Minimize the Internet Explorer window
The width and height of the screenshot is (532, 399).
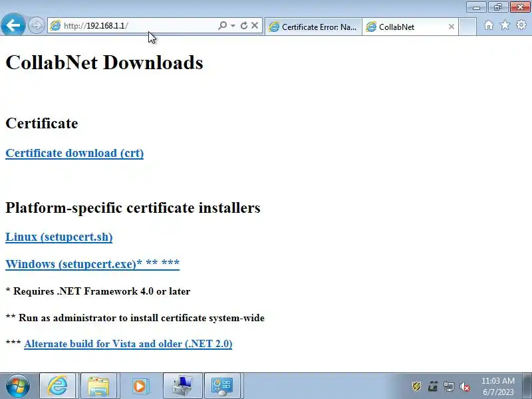pyautogui.click(x=476, y=7)
